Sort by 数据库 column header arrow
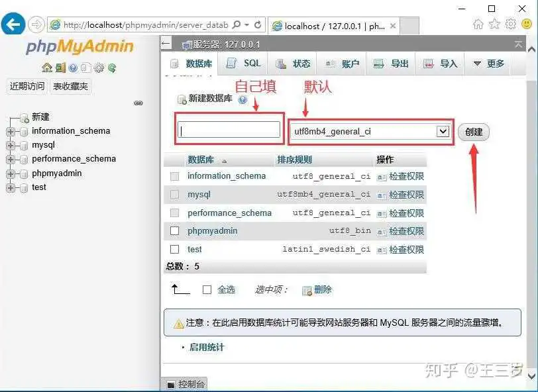 224,161
